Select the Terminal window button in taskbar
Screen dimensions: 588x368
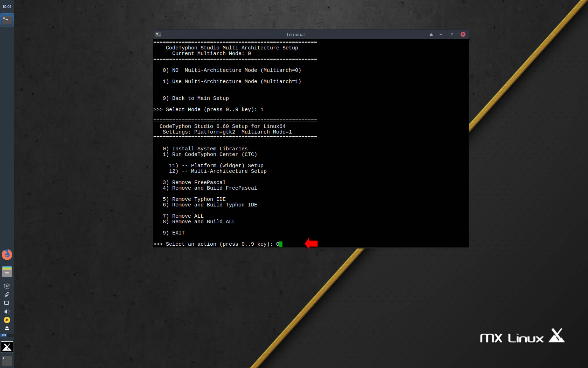pyautogui.click(x=7, y=20)
